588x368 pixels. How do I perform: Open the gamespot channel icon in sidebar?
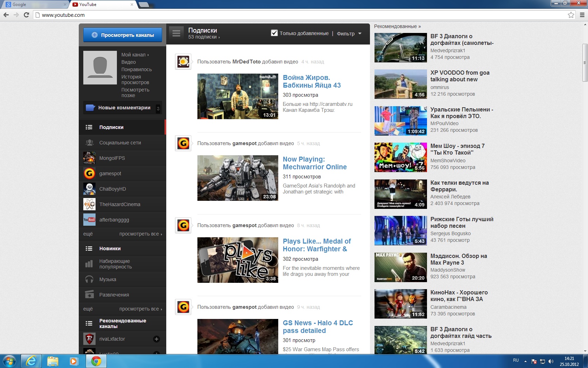tap(90, 173)
